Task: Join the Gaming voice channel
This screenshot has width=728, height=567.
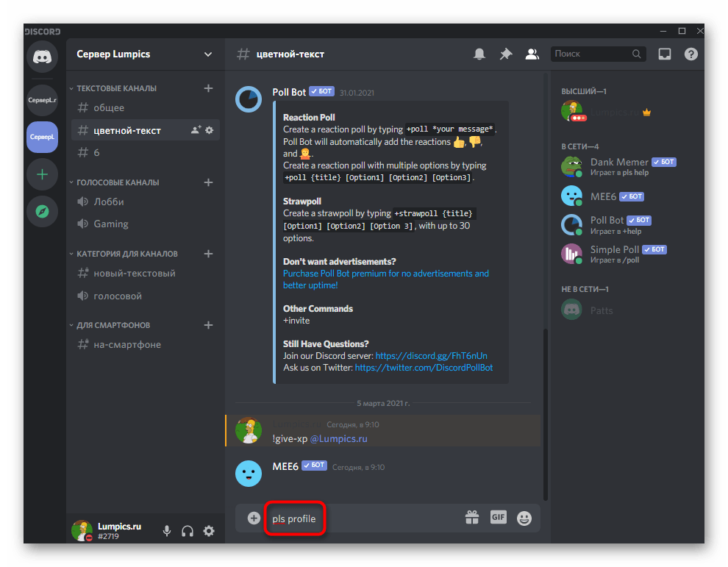Action: 111,224
